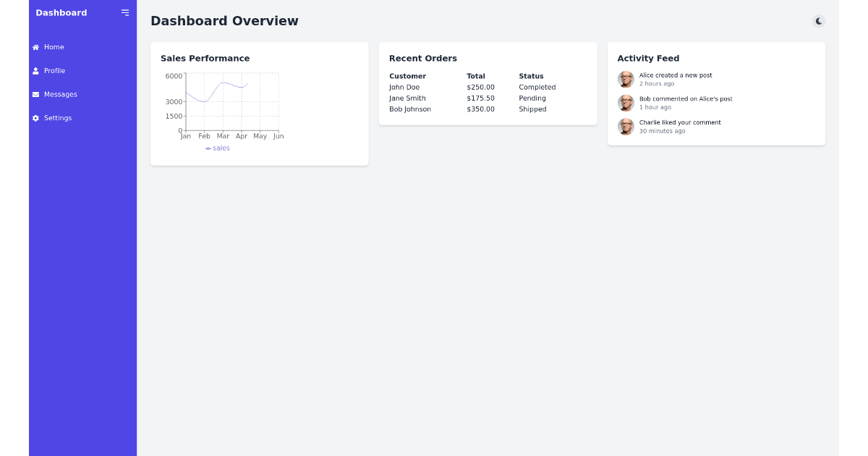
Task: Click Bob's avatar in the Activity Feed
Action: coord(626,103)
